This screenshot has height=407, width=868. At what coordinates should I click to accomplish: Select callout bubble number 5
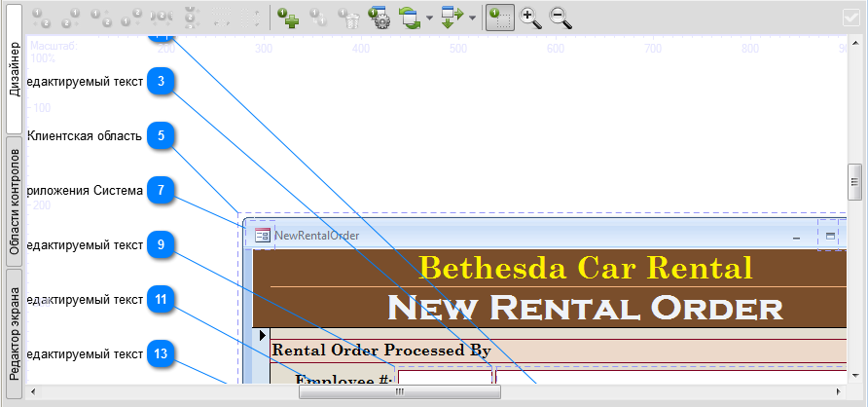point(162,135)
